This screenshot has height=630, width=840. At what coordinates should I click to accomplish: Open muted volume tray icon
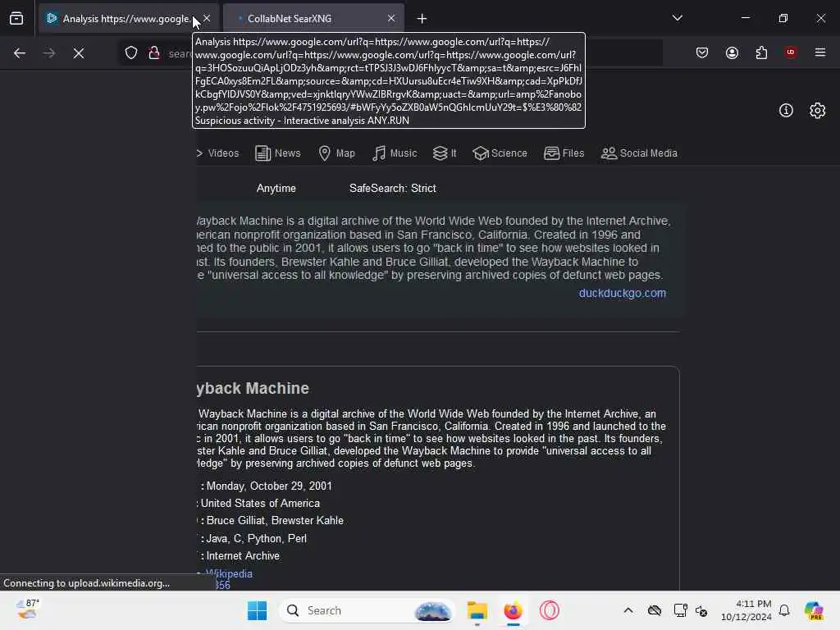point(701,610)
